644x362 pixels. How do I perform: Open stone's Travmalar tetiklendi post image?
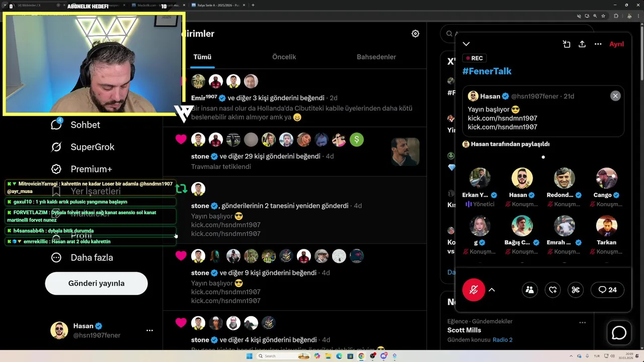[405, 152]
